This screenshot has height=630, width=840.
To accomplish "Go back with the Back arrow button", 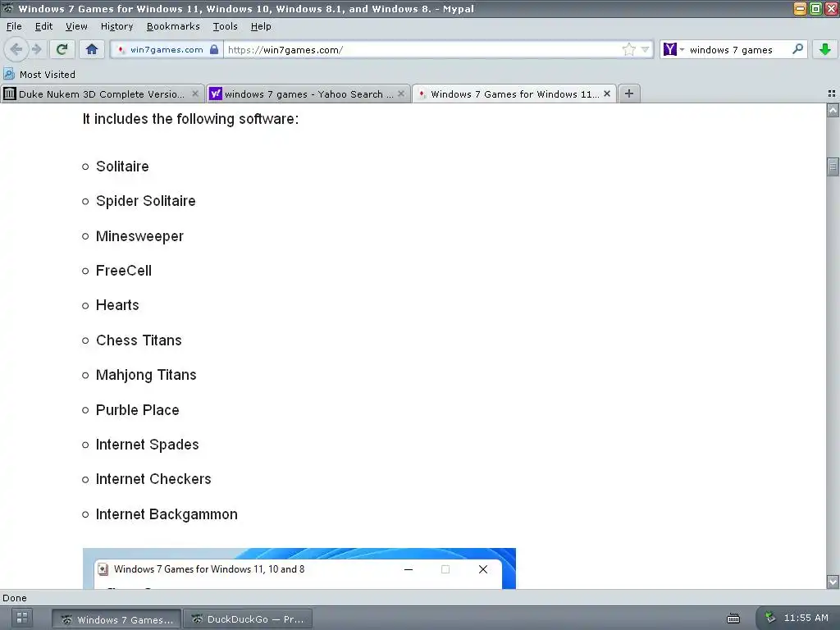I will point(16,49).
